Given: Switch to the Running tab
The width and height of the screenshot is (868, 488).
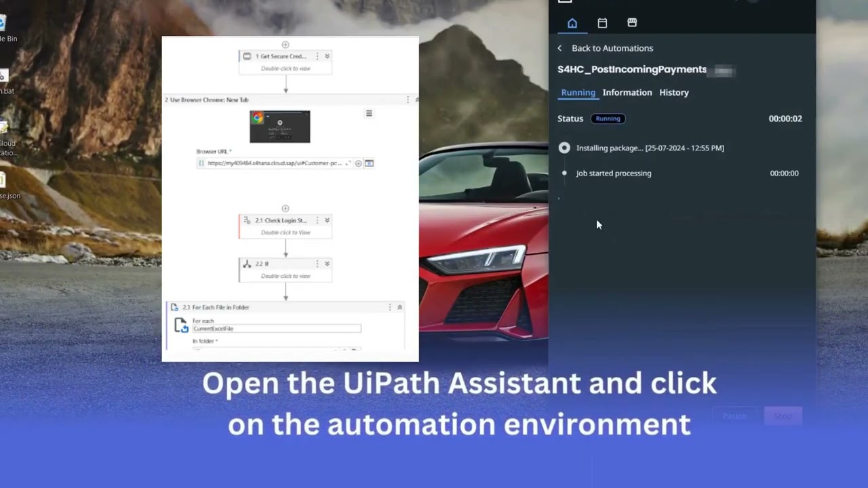Looking at the screenshot, I should coord(578,92).
